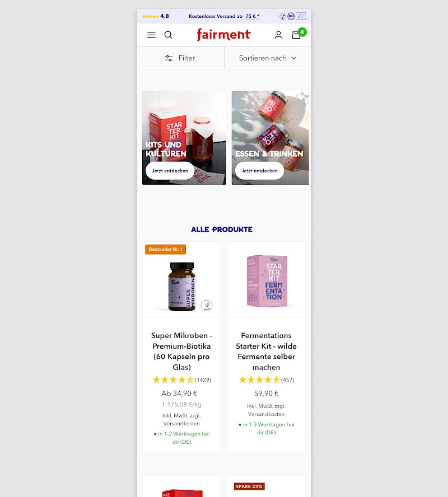Open the hamburger navigation menu
The height and width of the screenshot is (497, 448).
pyautogui.click(x=151, y=35)
